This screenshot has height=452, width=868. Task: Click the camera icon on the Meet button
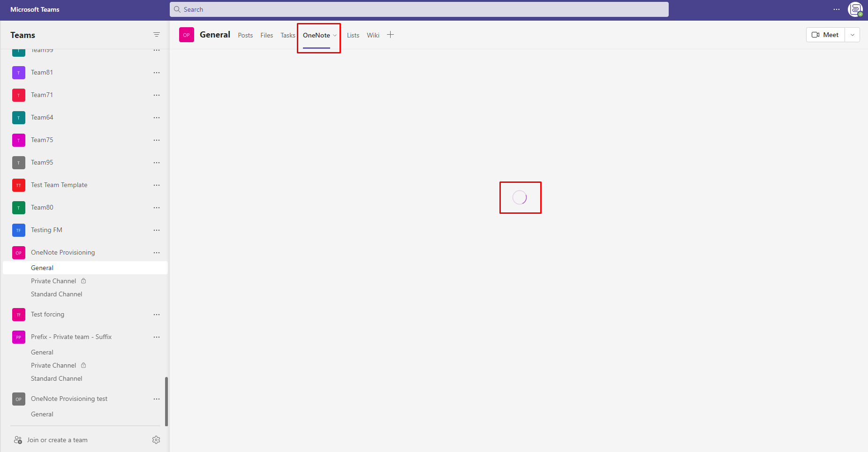click(815, 35)
